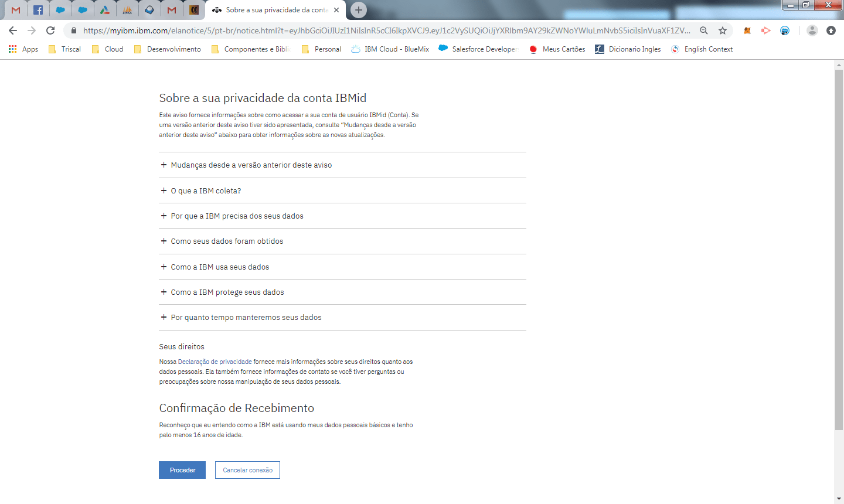Switch to the PMA tab
This screenshot has height=504, width=844.
point(127,10)
